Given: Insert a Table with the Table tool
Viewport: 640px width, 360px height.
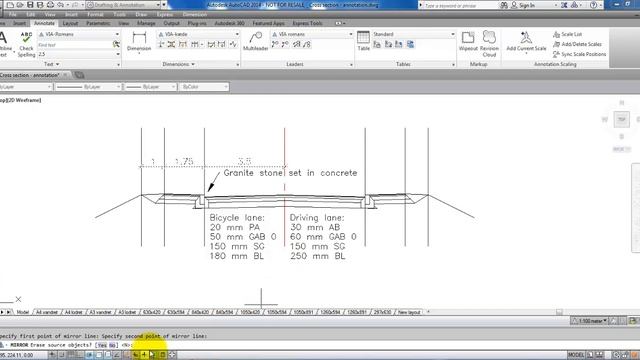Looking at the screenshot, I should (363, 41).
